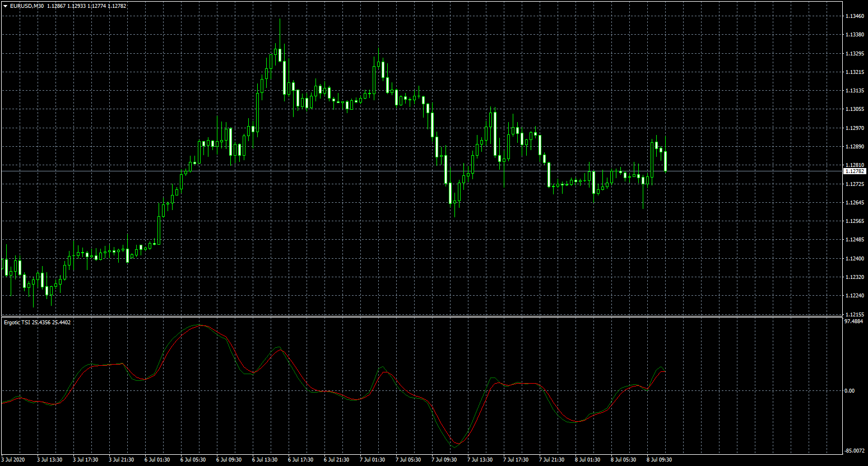Image resolution: width=868 pixels, height=466 pixels.
Task: Click the 1.12155 price scale label
Action: point(855,314)
